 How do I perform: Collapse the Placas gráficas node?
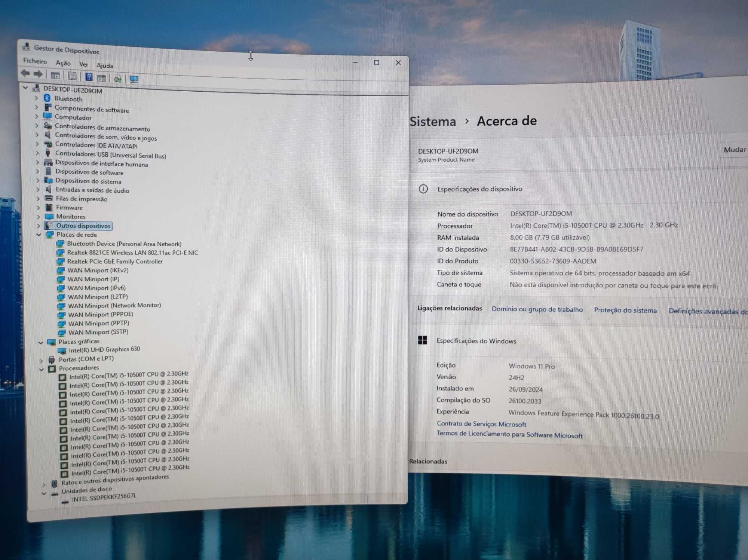(x=41, y=342)
